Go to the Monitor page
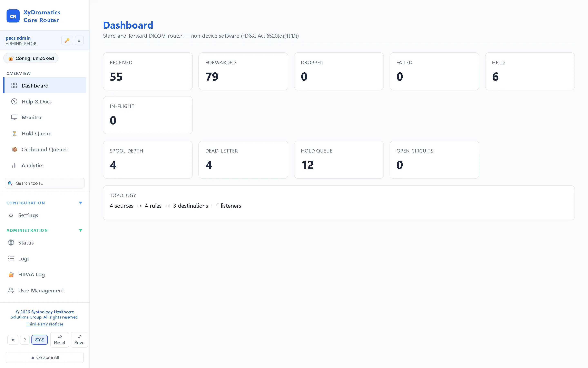 coord(45,117)
